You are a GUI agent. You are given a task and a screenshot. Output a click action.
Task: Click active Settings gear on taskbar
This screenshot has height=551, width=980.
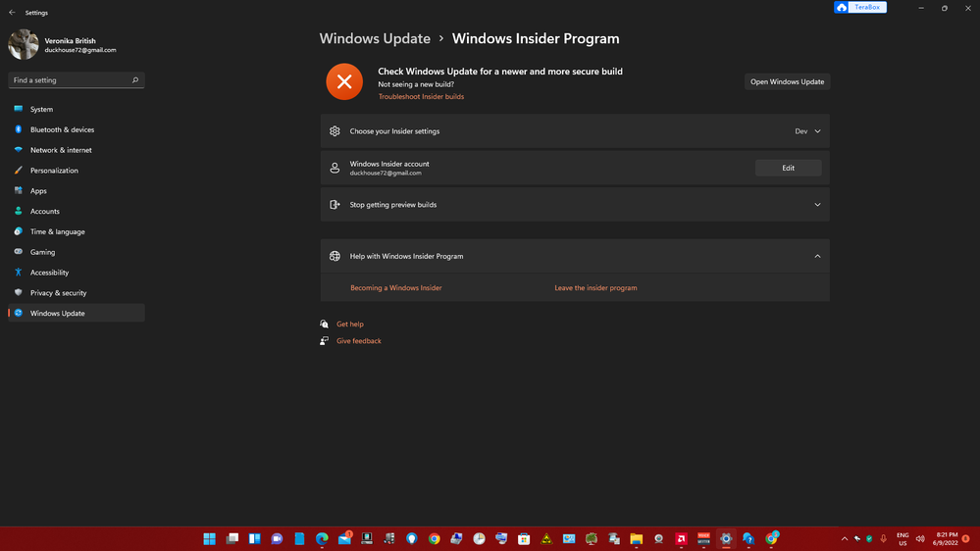(726, 538)
